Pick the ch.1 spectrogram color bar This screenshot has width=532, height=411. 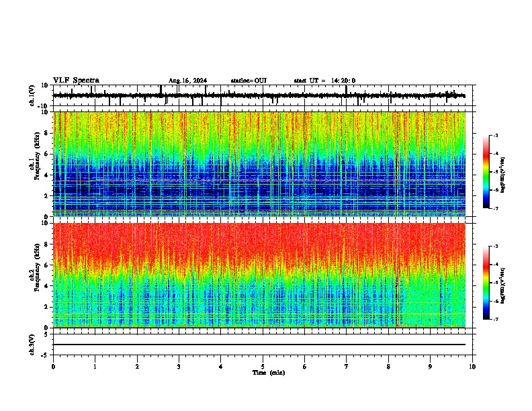click(x=486, y=172)
